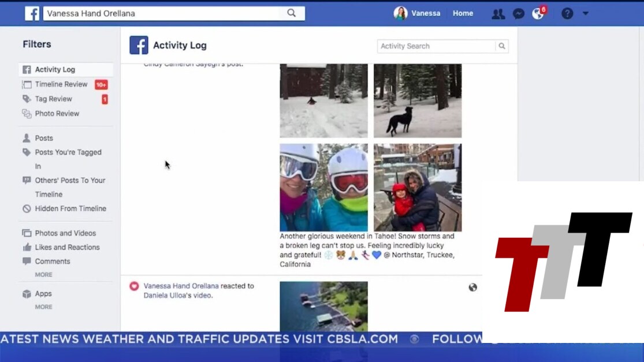644x362 pixels.
Task: Expand the account dropdown arrow
Action: click(585, 13)
